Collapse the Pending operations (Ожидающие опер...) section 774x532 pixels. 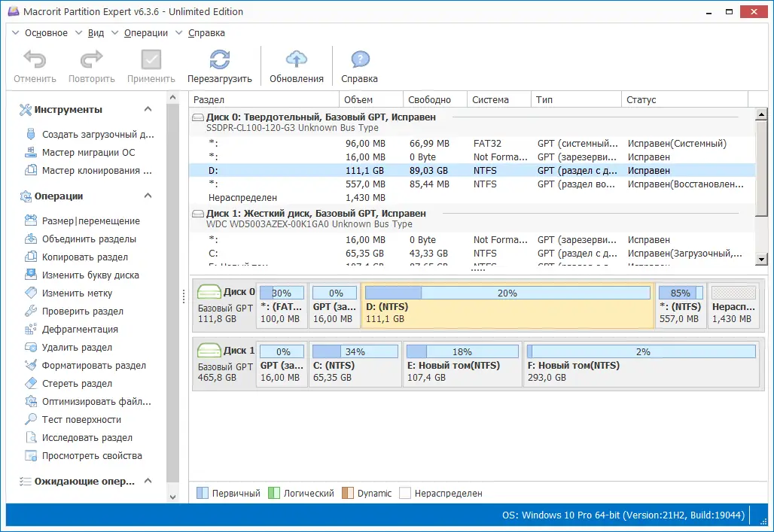pos(148,482)
